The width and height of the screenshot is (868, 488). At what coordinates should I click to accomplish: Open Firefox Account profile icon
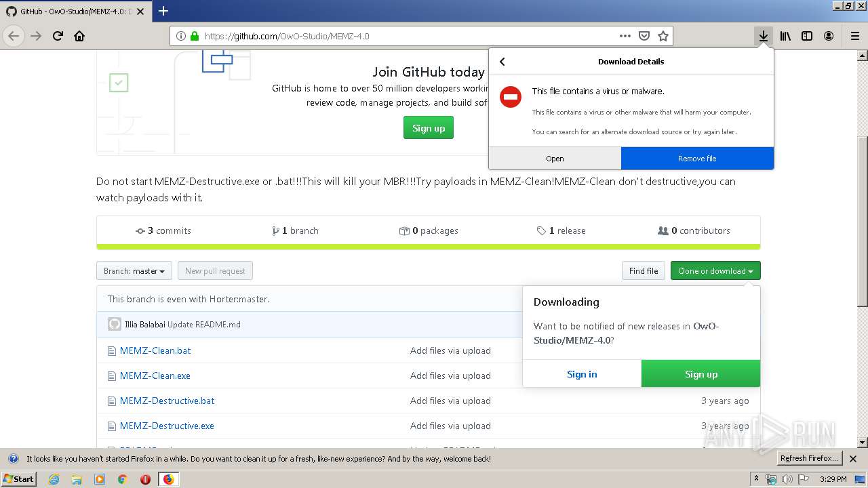(x=829, y=36)
